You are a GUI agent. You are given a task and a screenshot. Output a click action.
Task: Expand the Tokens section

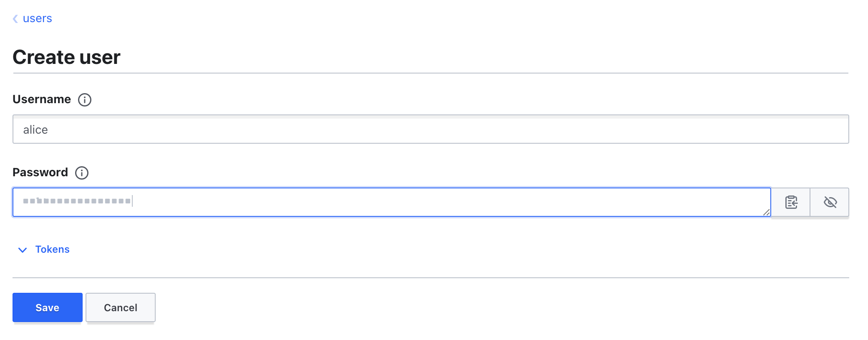click(52, 249)
